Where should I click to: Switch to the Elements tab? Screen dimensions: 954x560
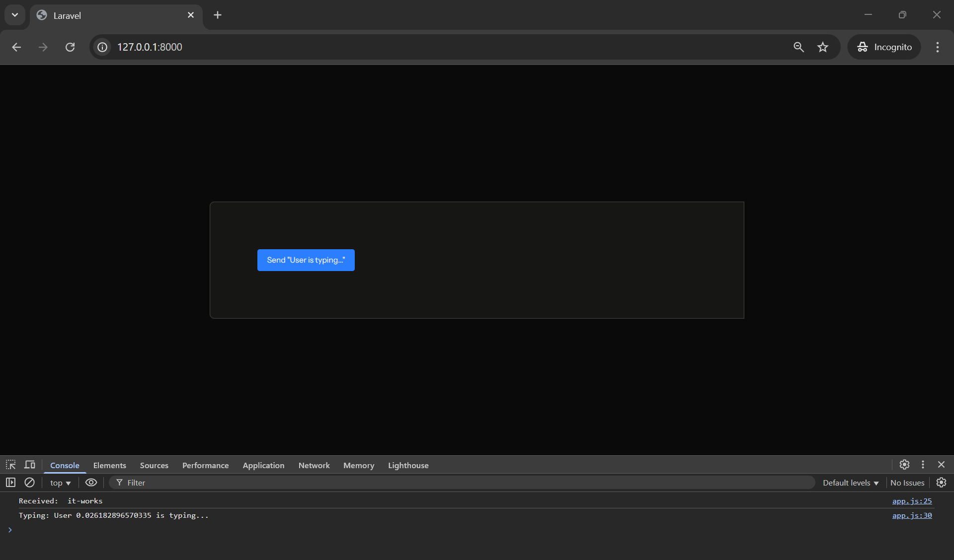109,466
